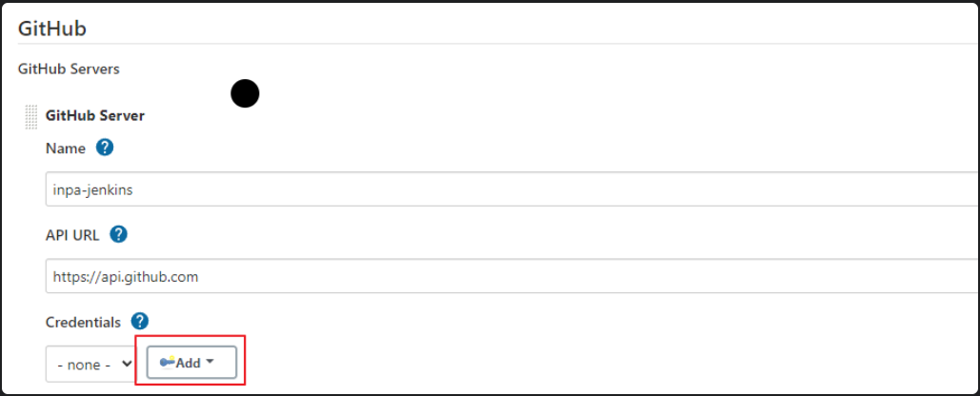Click the API URL label text
The width and height of the screenshot is (980, 396).
pos(72,234)
